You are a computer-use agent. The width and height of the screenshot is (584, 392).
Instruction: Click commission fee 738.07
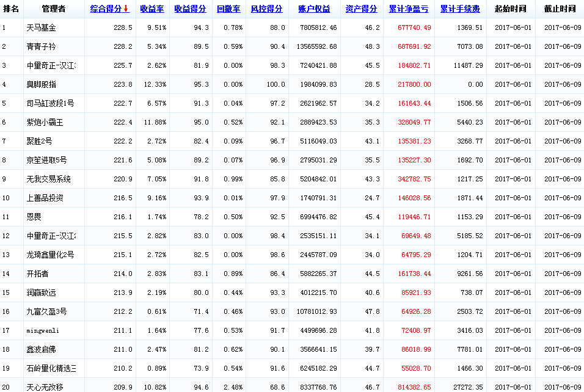[x=472, y=292]
